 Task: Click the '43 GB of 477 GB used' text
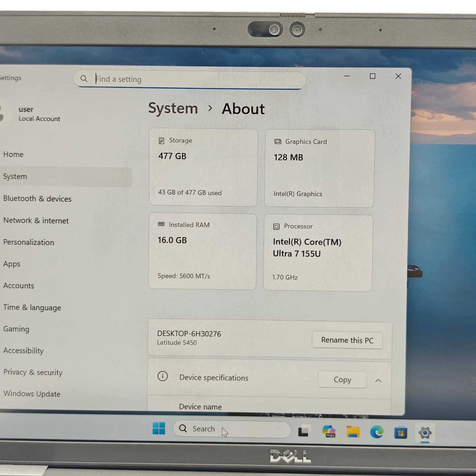(190, 192)
